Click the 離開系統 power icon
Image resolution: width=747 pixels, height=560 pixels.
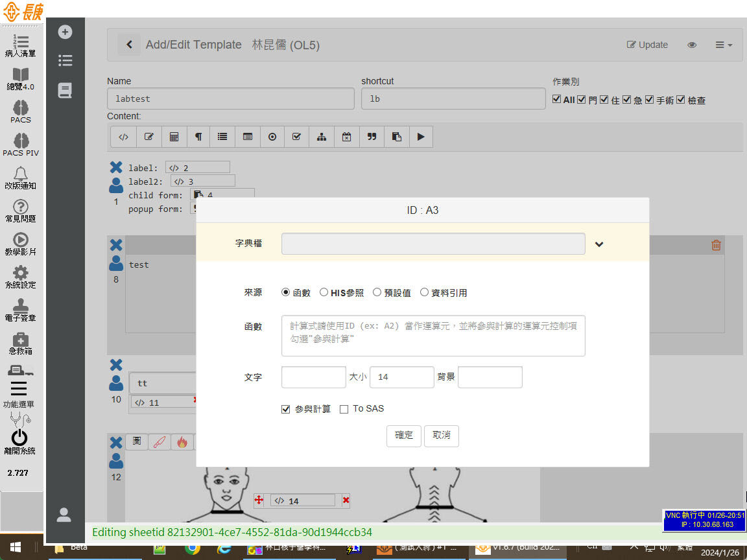pos(20,437)
